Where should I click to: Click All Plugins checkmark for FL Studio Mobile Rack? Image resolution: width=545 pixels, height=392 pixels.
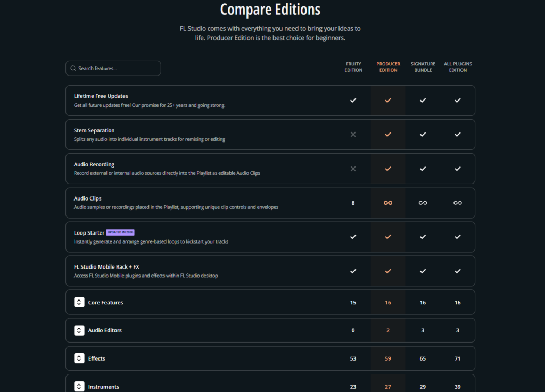pos(457,271)
